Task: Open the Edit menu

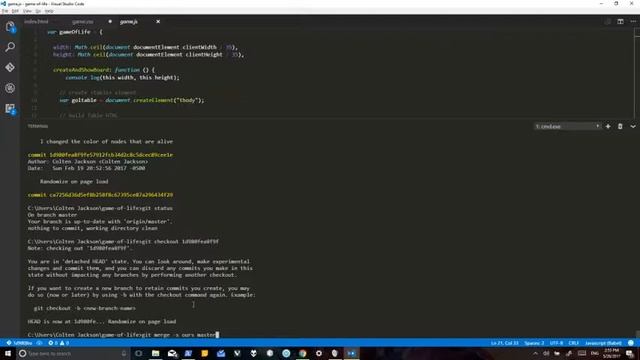Action: (15, 11)
